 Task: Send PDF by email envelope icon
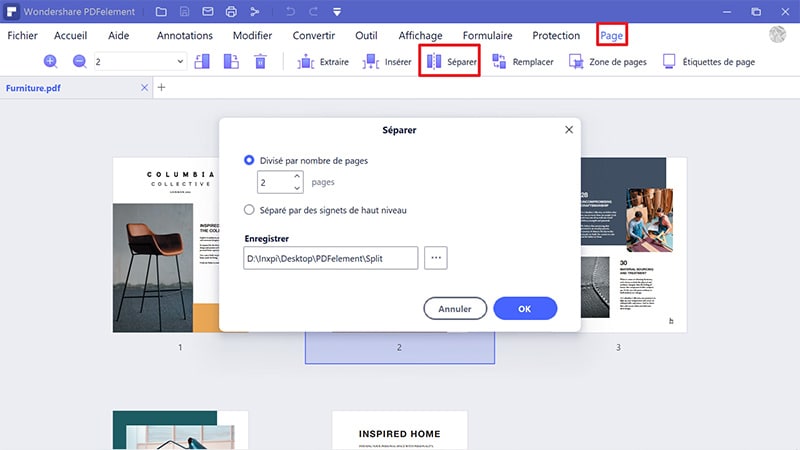tap(208, 11)
